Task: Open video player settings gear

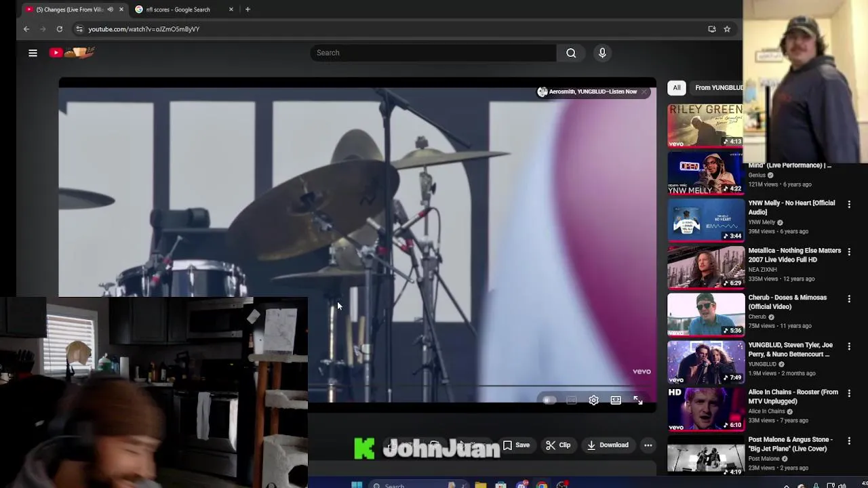Action: point(593,401)
